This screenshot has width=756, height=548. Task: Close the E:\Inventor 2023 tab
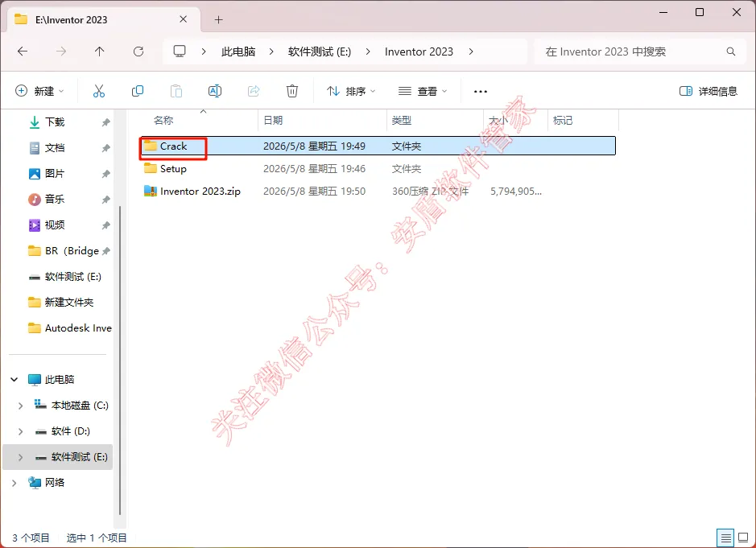coord(184,19)
